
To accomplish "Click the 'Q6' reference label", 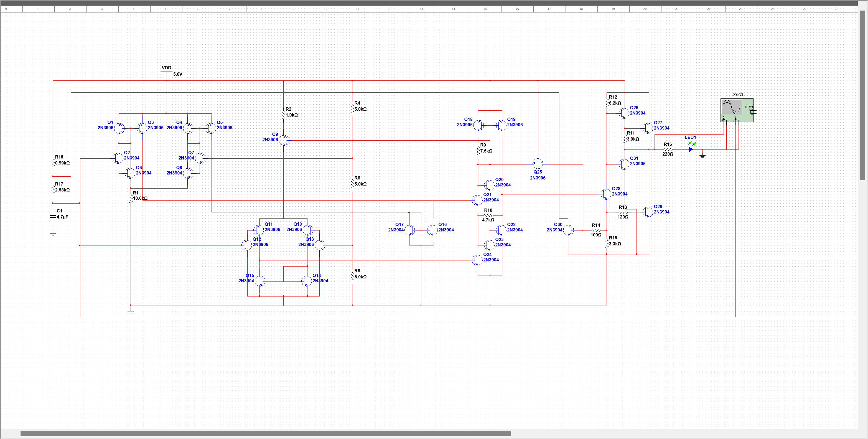I will coord(139,168).
